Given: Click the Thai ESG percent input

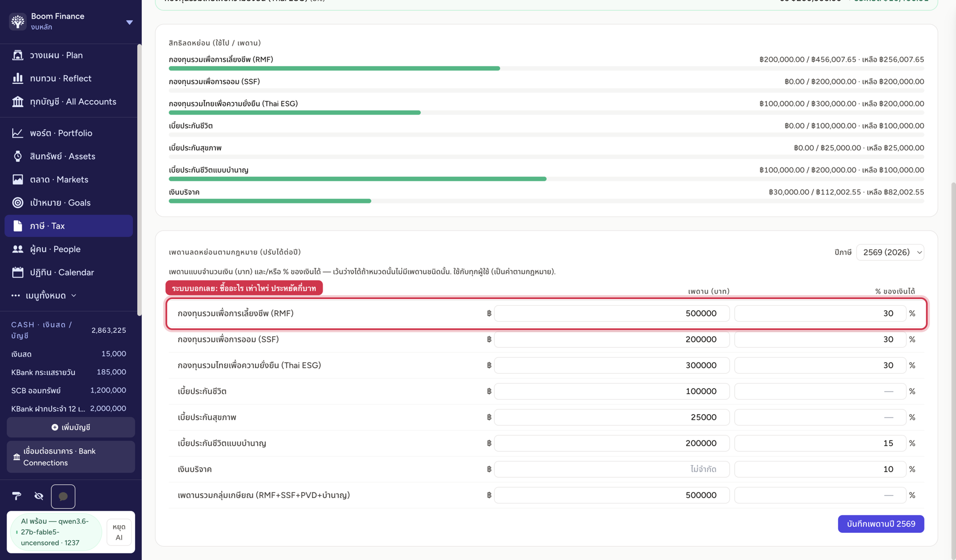Looking at the screenshot, I should [820, 365].
